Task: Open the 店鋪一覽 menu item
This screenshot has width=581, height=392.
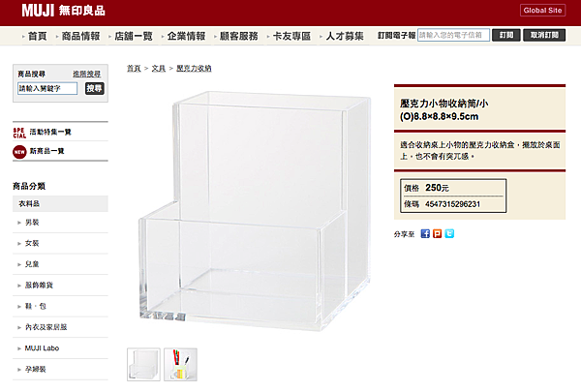Action: [x=134, y=36]
